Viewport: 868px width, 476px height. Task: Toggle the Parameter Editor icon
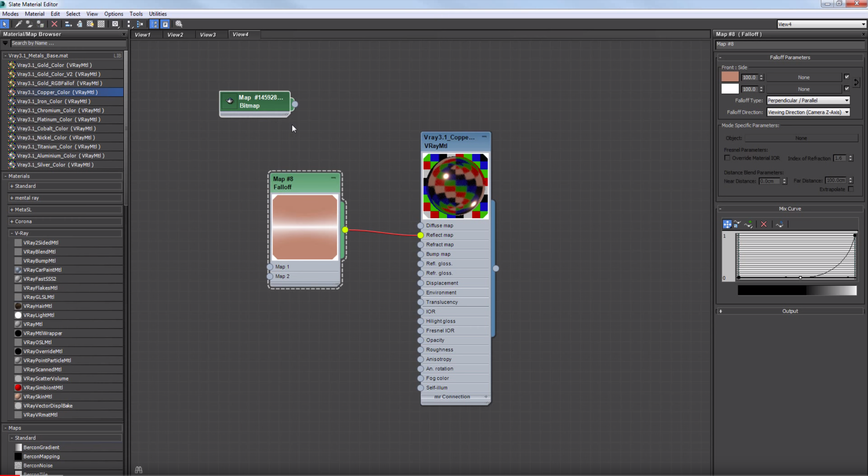pyautogui.click(x=166, y=24)
